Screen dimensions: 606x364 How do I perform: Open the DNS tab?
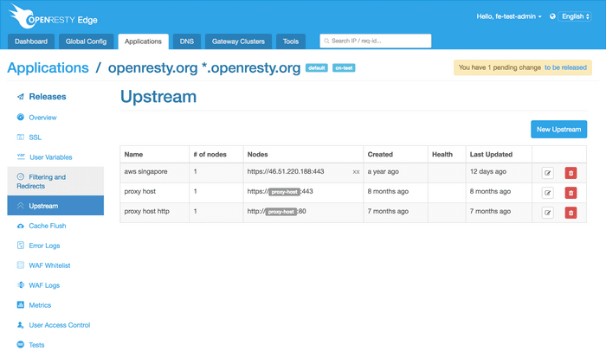coord(187,42)
